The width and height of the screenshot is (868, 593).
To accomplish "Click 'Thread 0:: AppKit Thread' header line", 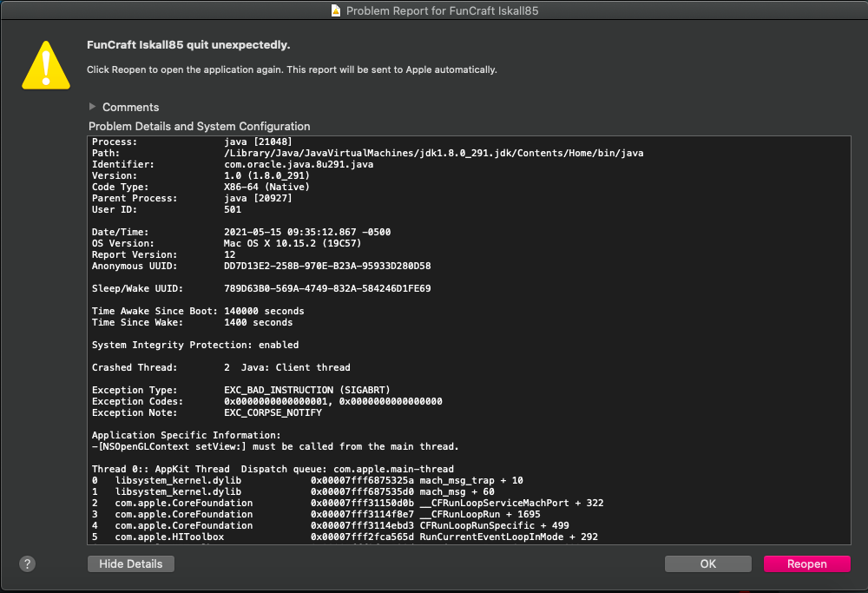I will pyautogui.click(x=273, y=469).
